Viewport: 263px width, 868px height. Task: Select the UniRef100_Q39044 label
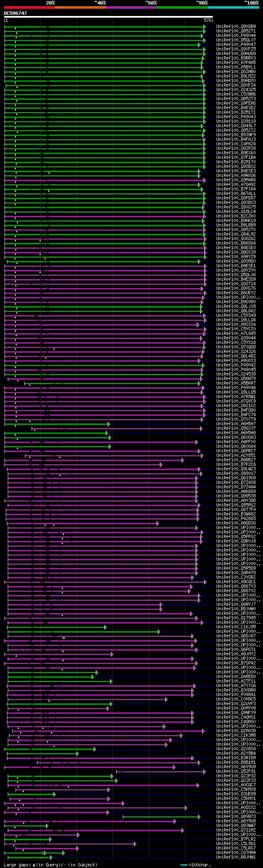coord(236,338)
